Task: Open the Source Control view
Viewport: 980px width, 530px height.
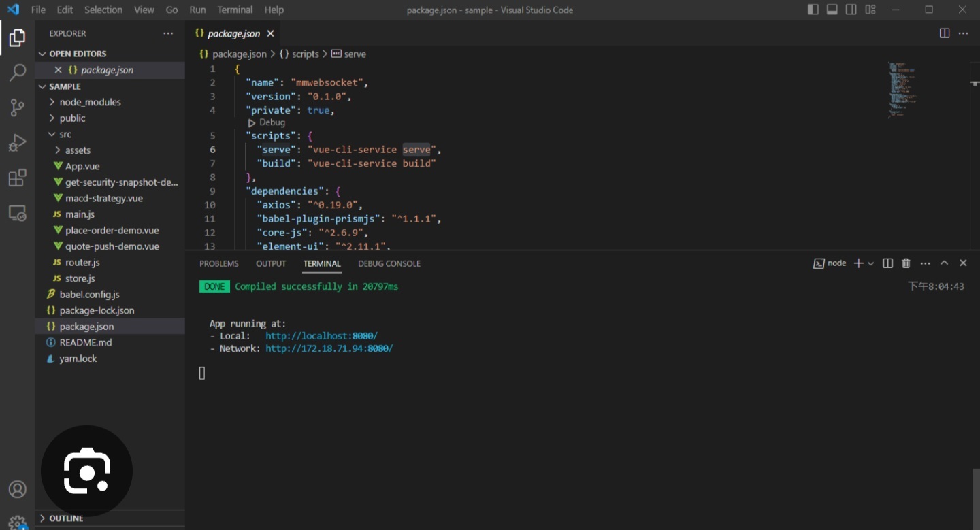Action: point(17,107)
